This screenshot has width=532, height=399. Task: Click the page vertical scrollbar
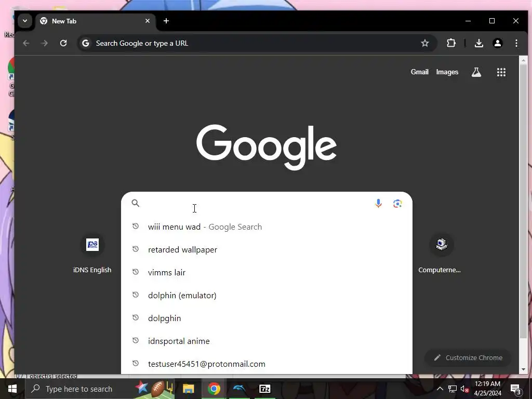(x=523, y=202)
